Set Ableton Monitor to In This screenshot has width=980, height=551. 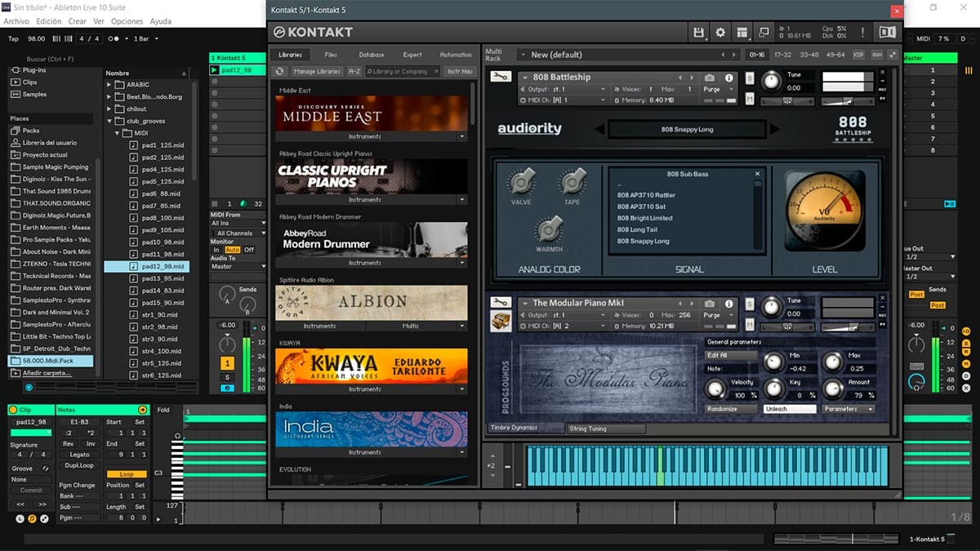tap(216, 250)
